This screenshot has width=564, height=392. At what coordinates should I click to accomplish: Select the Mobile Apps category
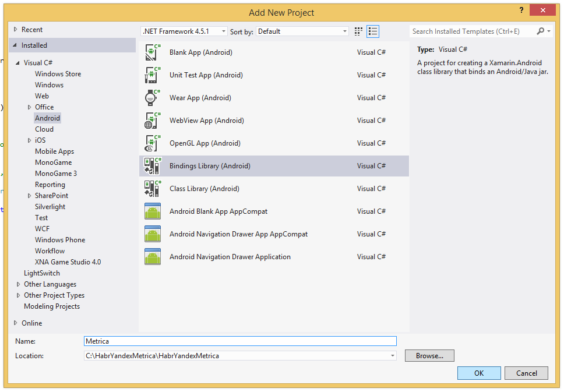click(54, 151)
